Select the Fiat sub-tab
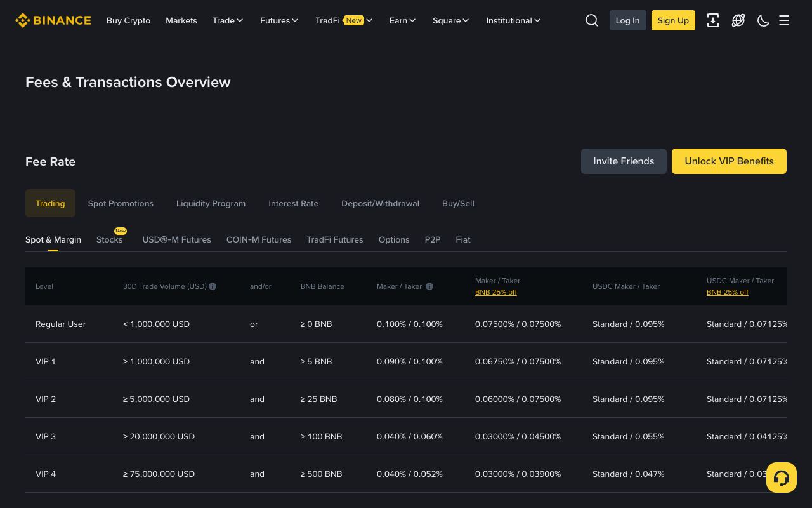 click(x=463, y=239)
